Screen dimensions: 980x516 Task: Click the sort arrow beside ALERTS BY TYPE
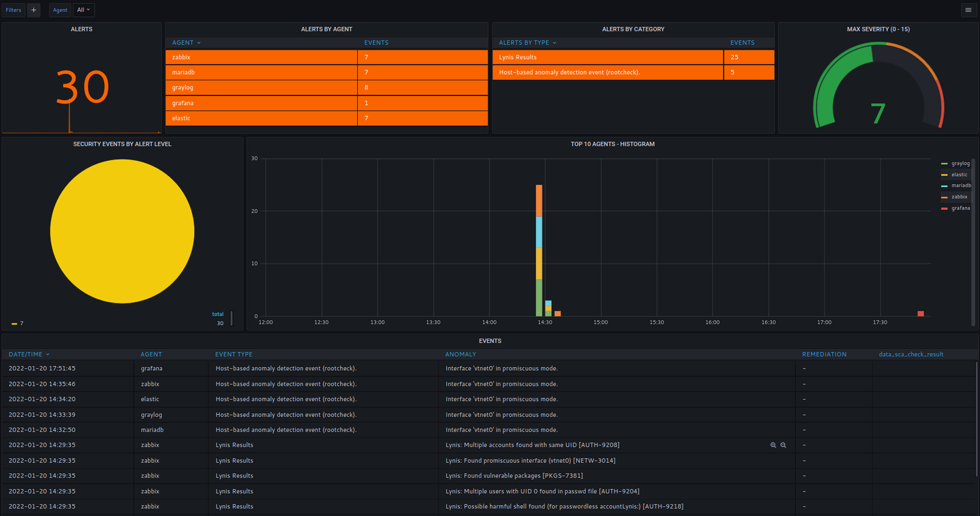click(555, 43)
